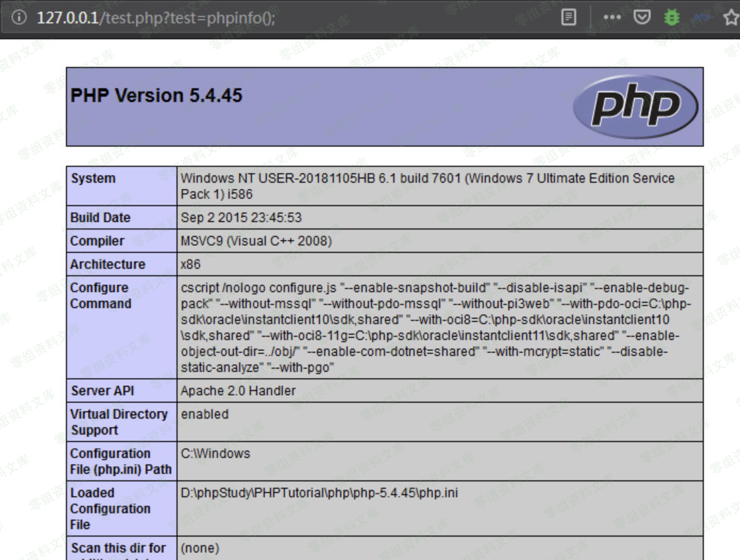Click the PHP Version 5.4.45 heading
Viewport: 740px width, 560px height.
pos(156,96)
